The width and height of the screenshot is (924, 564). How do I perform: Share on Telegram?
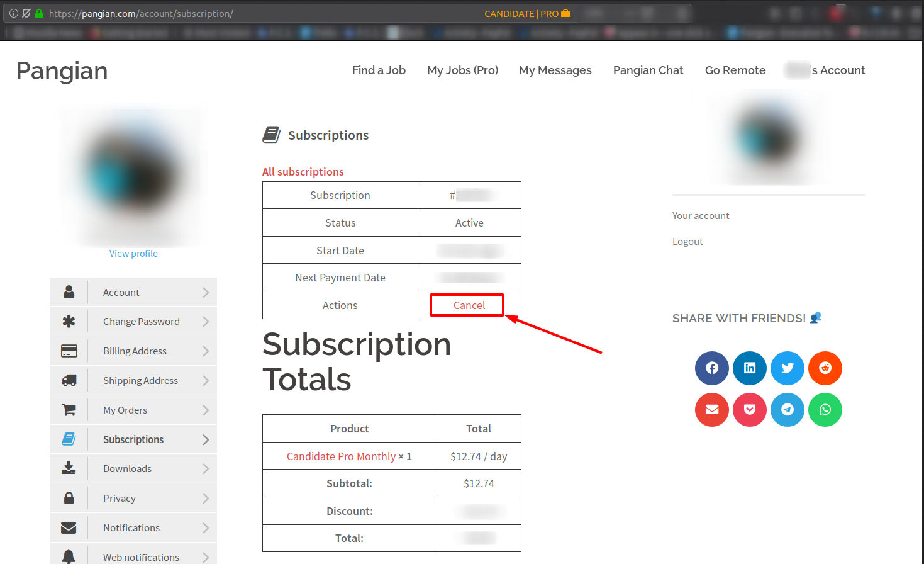tap(788, 410)
